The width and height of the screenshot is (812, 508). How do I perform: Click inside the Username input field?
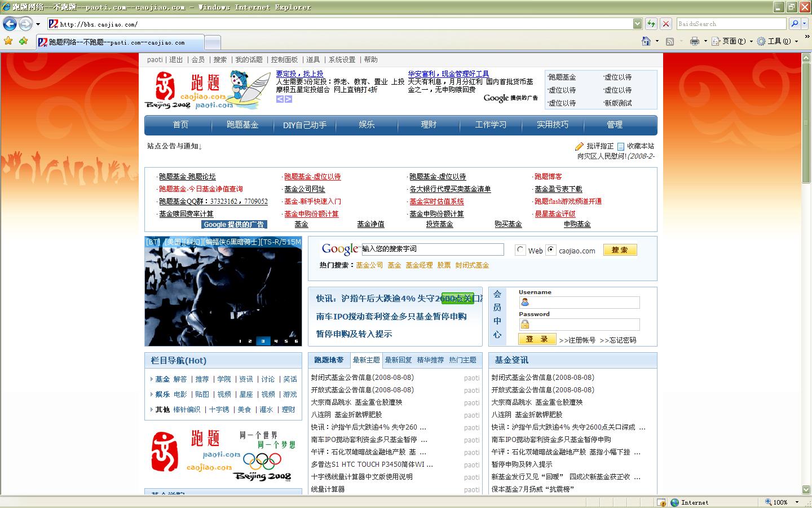click(x=579, y=303)
